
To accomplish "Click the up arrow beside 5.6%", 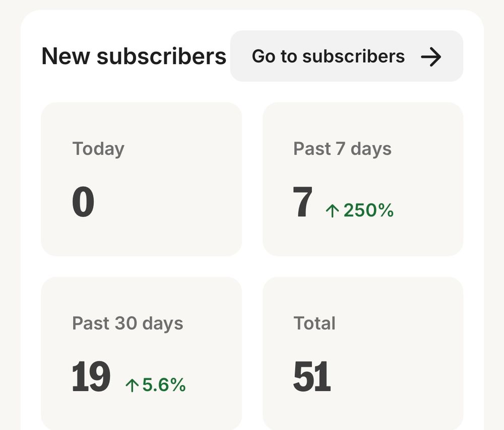I will tap(132, 385).
